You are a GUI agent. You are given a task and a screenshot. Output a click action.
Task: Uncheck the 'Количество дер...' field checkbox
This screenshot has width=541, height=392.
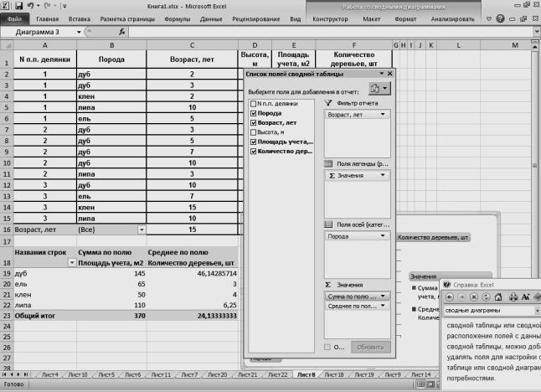(253, 151)
